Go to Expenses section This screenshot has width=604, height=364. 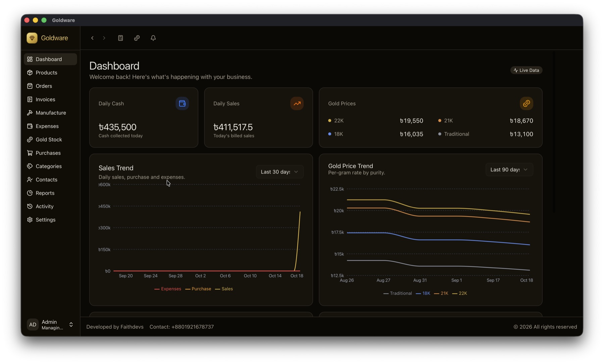coord(50,126)
